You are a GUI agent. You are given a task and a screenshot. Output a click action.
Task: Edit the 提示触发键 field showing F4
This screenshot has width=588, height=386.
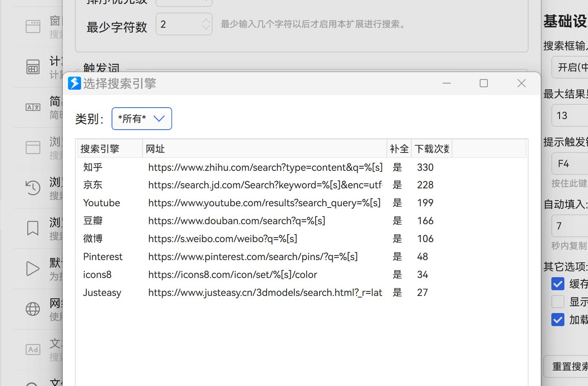(570, 163)
